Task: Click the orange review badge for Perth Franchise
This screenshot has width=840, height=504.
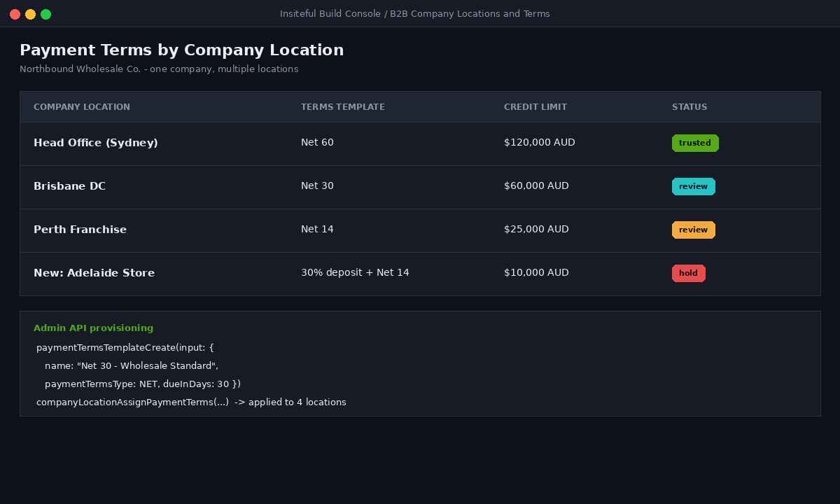Action: click(x=694, y=230)
